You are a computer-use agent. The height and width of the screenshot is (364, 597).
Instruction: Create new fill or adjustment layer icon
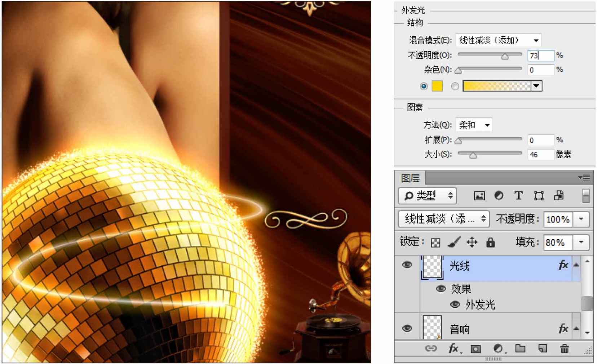tap(498, 349)
